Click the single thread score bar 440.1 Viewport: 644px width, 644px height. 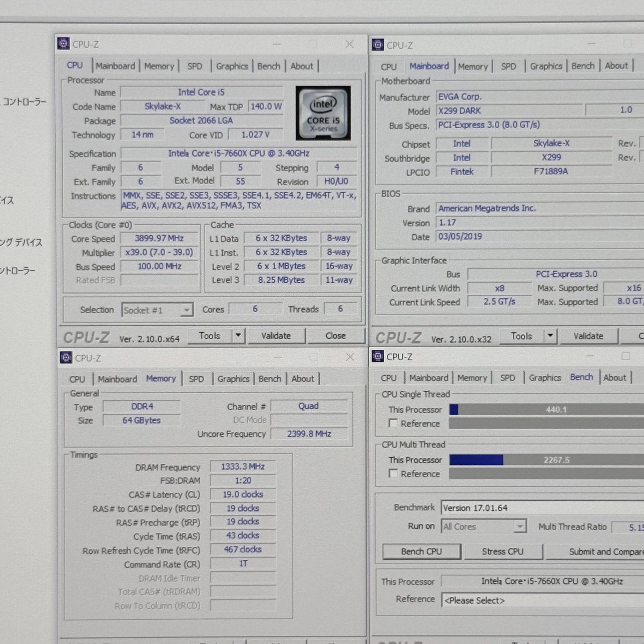546,409
